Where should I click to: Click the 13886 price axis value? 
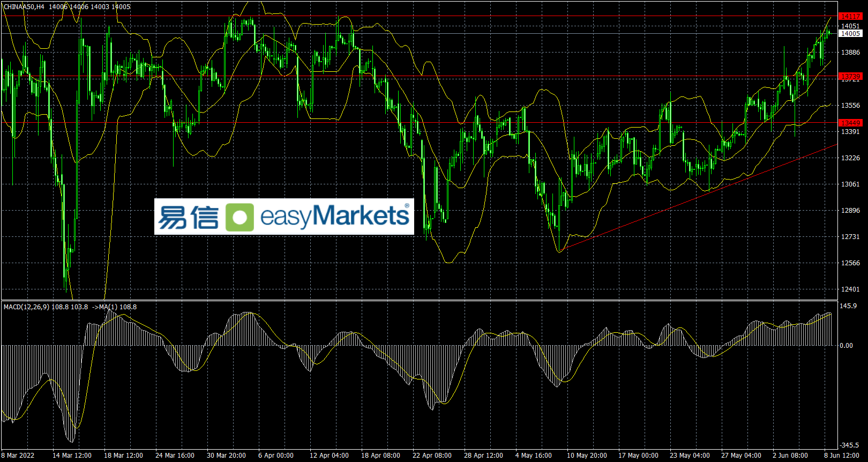click(x=850, y=53)
